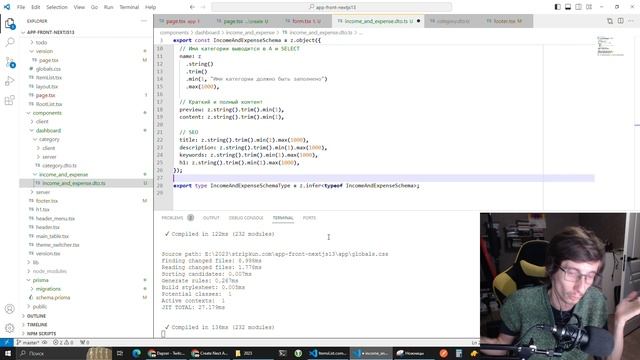Screen dimensions: 640x360
Task: Switch to the category.dto.ts editor tab
Action: [452, 21]
